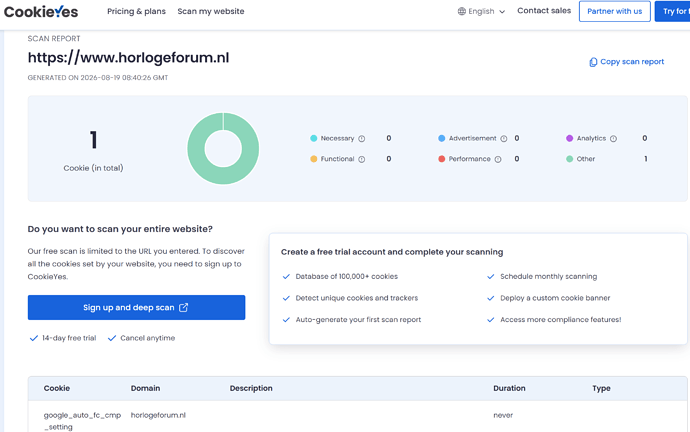The width and height of the screenshot is (690, 432).
Task: Click the copy icon beside Copy scan report
Action: pos(593,62)
